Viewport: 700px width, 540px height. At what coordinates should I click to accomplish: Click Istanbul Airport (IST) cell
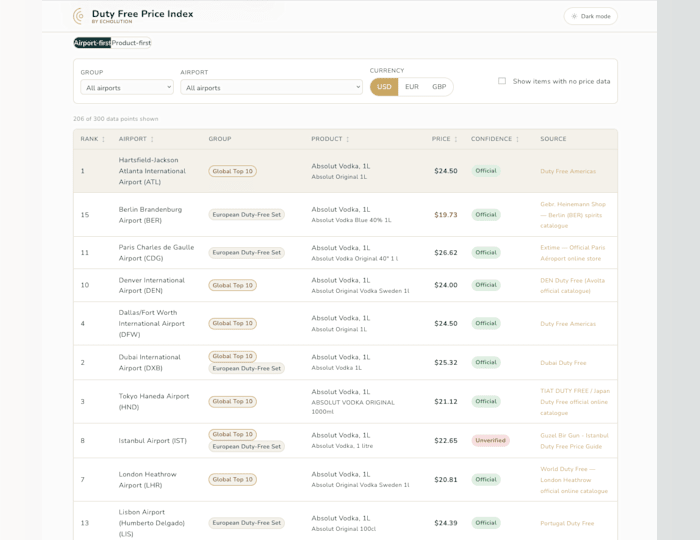coord(152,440)
